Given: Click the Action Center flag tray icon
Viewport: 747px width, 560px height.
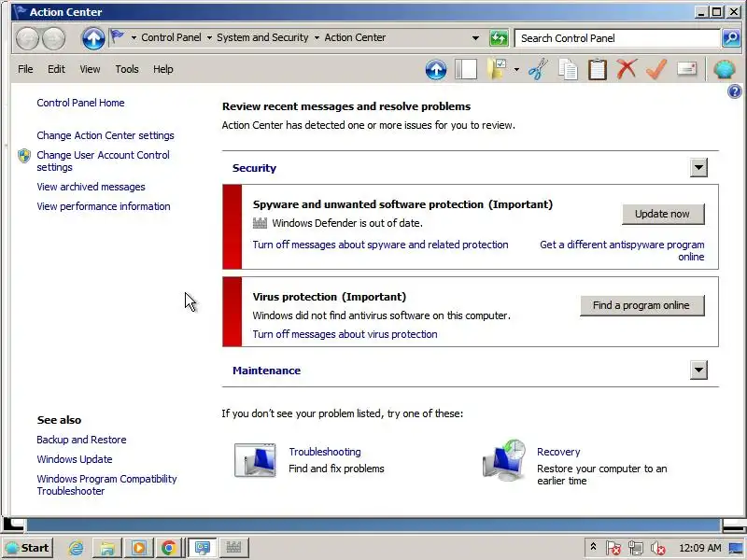Looking at the screenshot, I should point(613,549).
